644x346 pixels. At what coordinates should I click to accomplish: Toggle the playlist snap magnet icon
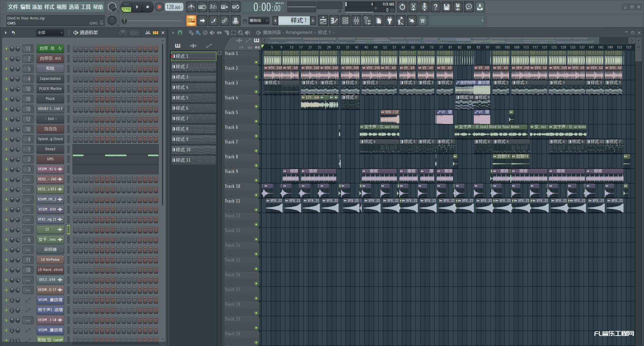coord(180,33)
